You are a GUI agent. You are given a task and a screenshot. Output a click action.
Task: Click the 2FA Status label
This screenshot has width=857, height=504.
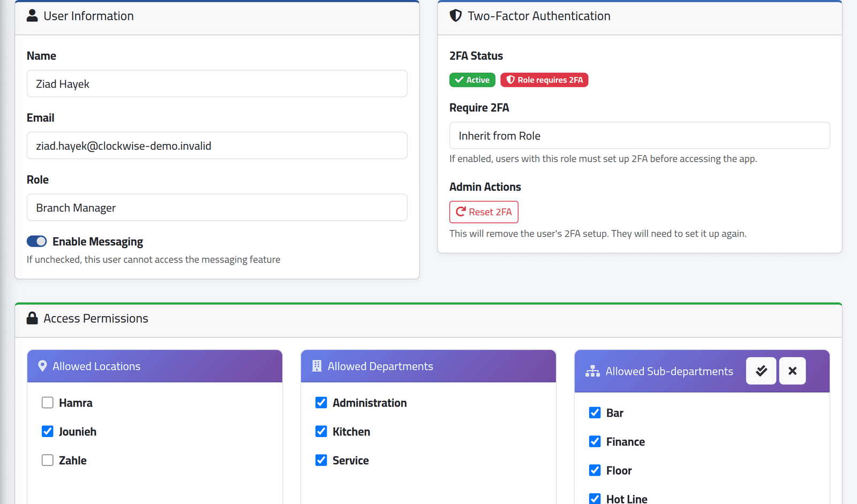tap(476, 56)
